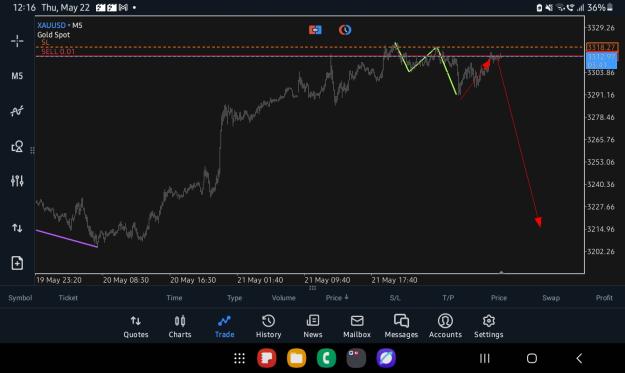Open the gray app in the taskbar
Image resolution: width=625 pixels, height=373 pixels.
point(356,358)
